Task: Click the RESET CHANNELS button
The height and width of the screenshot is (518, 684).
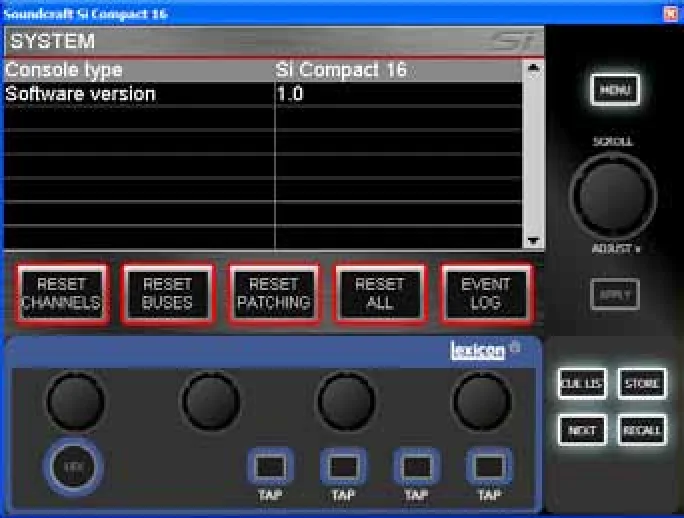Action: [62, 294]
